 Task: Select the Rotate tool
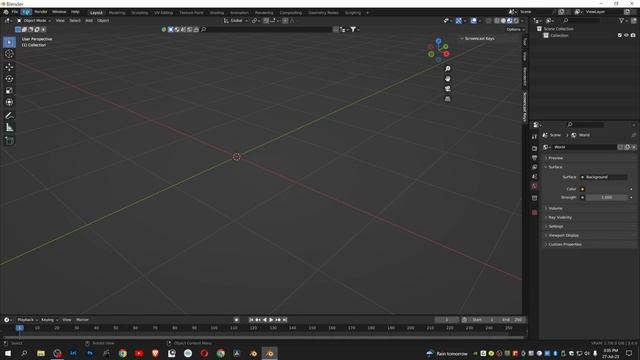click(9, 78)
